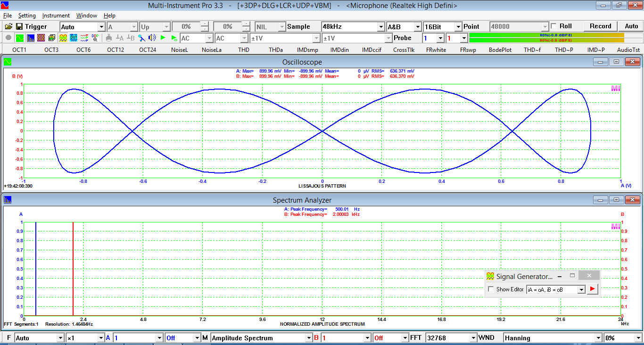Select the NoiseL panel setting
This screenshot has height=345, width=644.
click(x=179, y=49)
